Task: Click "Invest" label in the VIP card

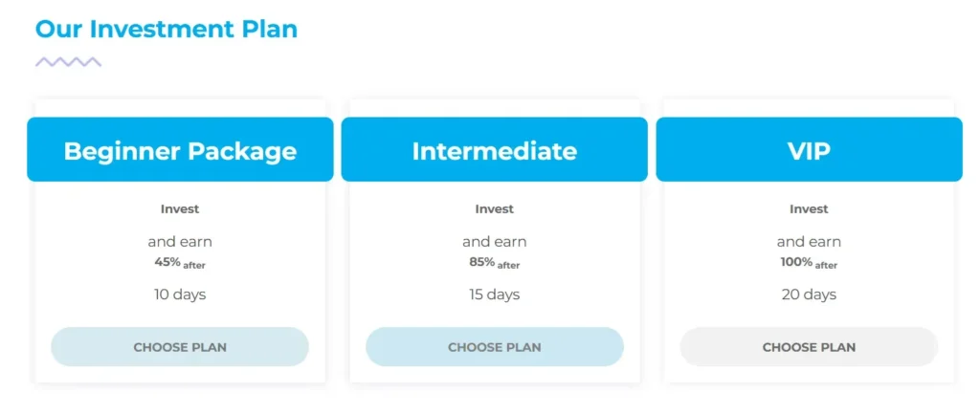Action: [x=809, y=208]
